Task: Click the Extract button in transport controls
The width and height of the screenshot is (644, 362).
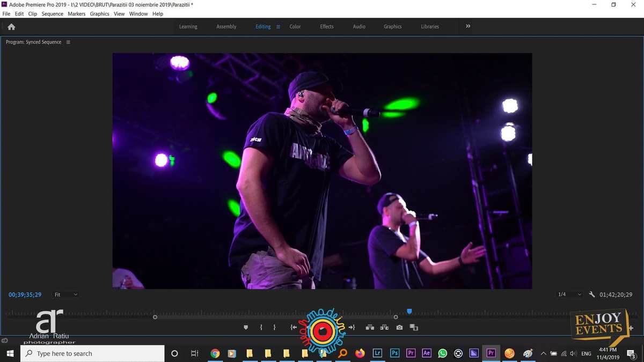Action: [384, 327]
